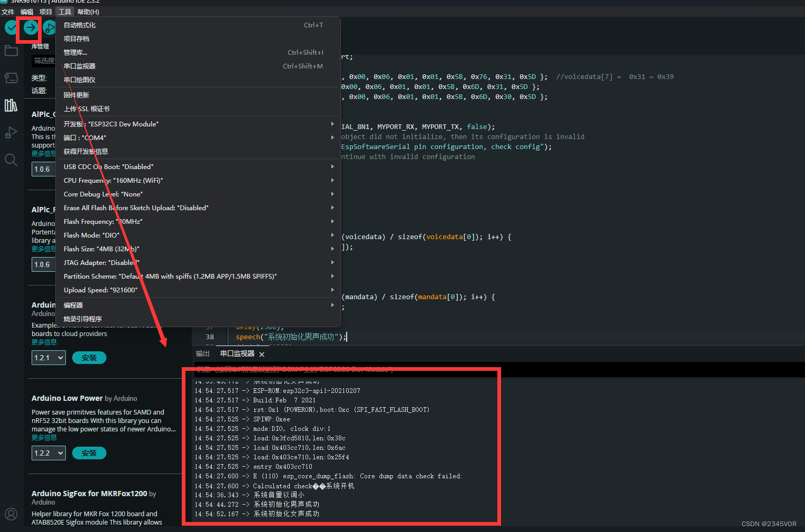Open version dropdown showing 1.2.1
This screenshot has width=805, height=532.
48,358
